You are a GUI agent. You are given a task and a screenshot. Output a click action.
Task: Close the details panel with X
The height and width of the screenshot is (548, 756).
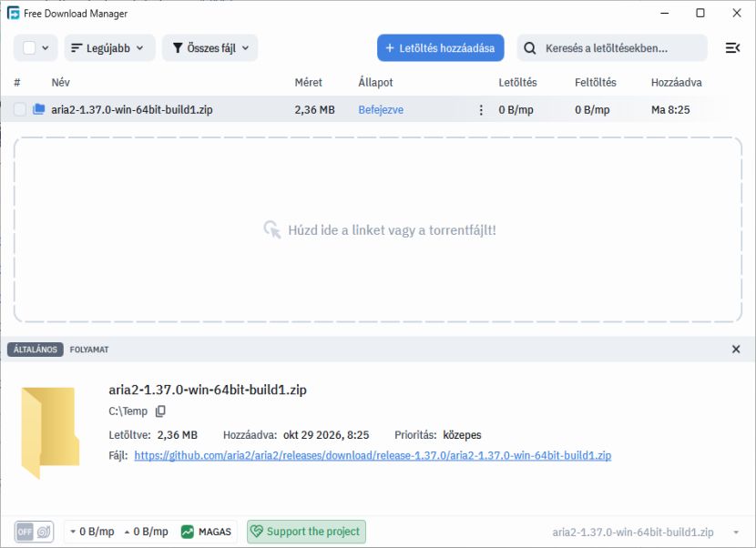(x=736, y=349)
